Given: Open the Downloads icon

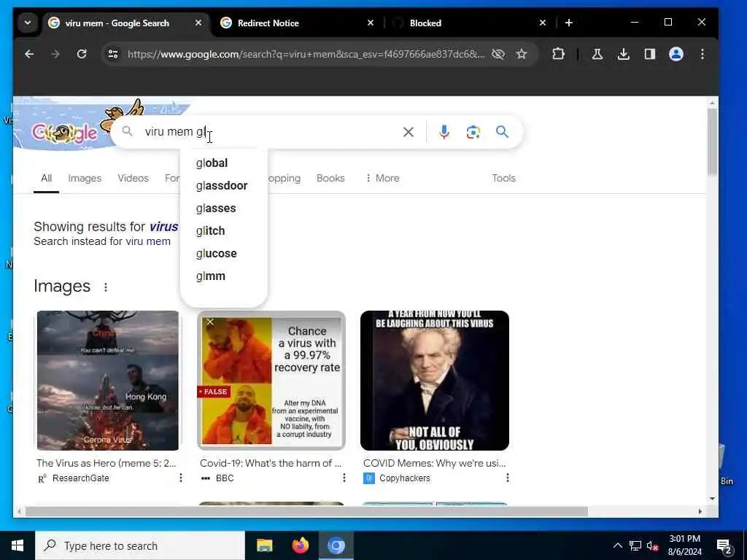Looking at the screenshot, I should pyautogui.click(x=623, y=54).
